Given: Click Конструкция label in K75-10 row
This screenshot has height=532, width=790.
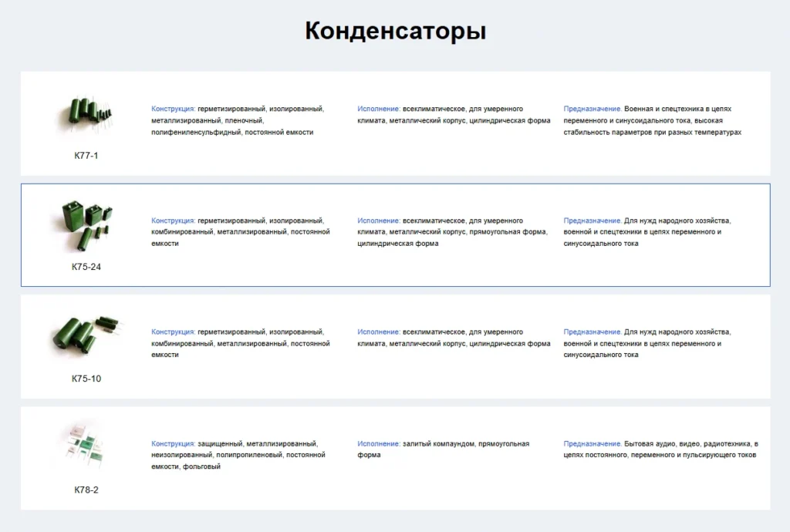Looking at the screenshot, I should tap(174, 332).
